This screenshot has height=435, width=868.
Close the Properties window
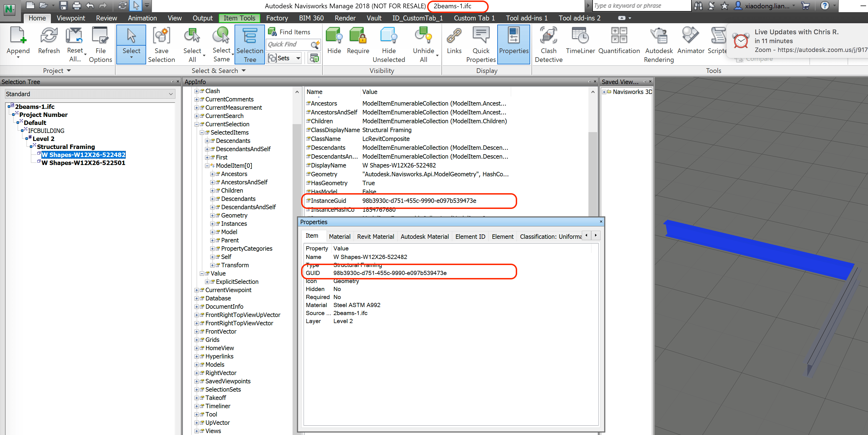click(x=601, y=222)
